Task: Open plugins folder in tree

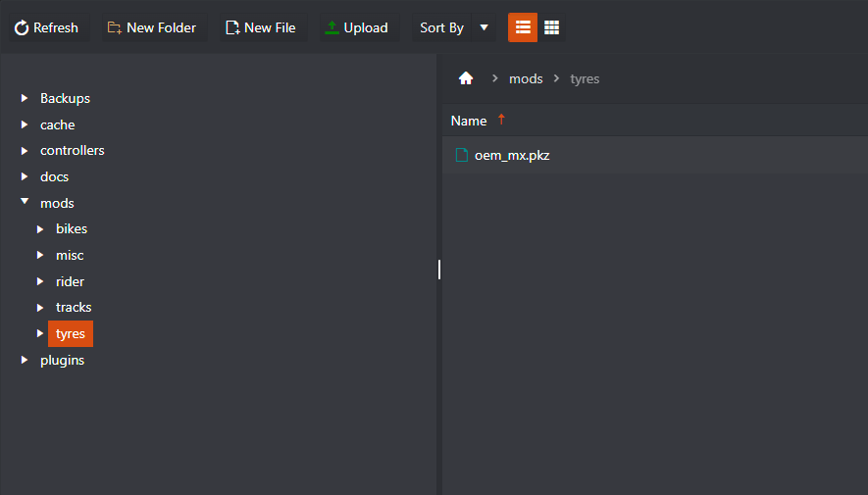Action: [62, 360]
